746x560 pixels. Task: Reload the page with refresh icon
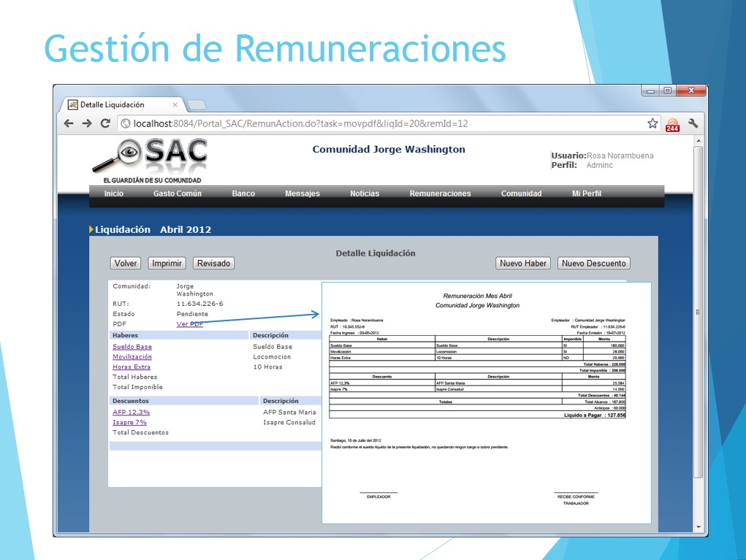(x=105, y=124)
